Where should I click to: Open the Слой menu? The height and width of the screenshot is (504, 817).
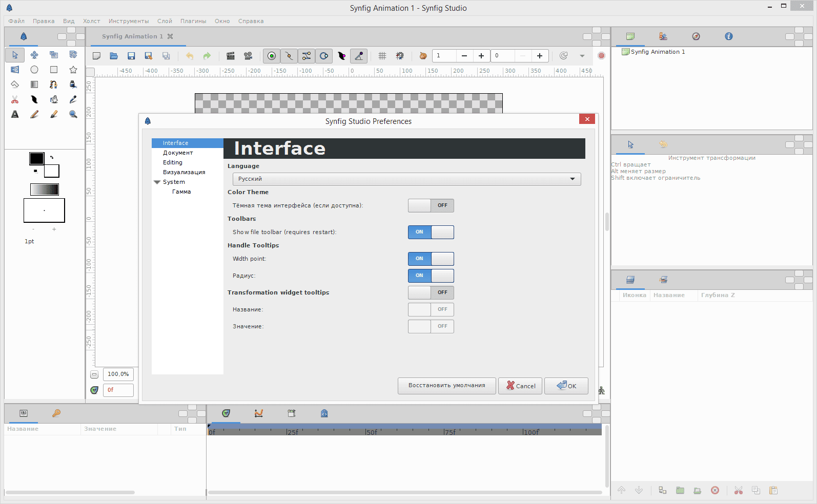165,21
